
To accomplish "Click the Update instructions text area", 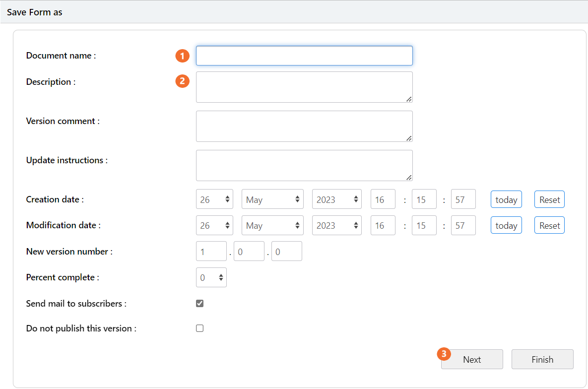I will [x=304, y=165].
